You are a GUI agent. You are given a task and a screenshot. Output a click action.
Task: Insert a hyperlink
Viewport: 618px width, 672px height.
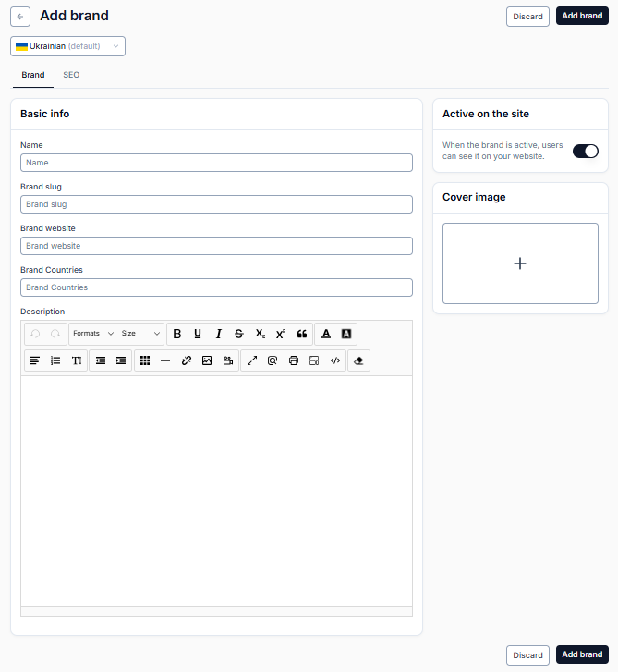(x=187, y=360)
